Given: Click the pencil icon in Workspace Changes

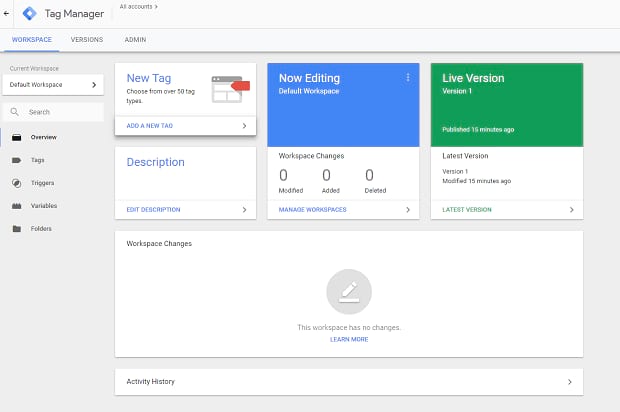Looking at the screenshot, I should pos(348,292).
